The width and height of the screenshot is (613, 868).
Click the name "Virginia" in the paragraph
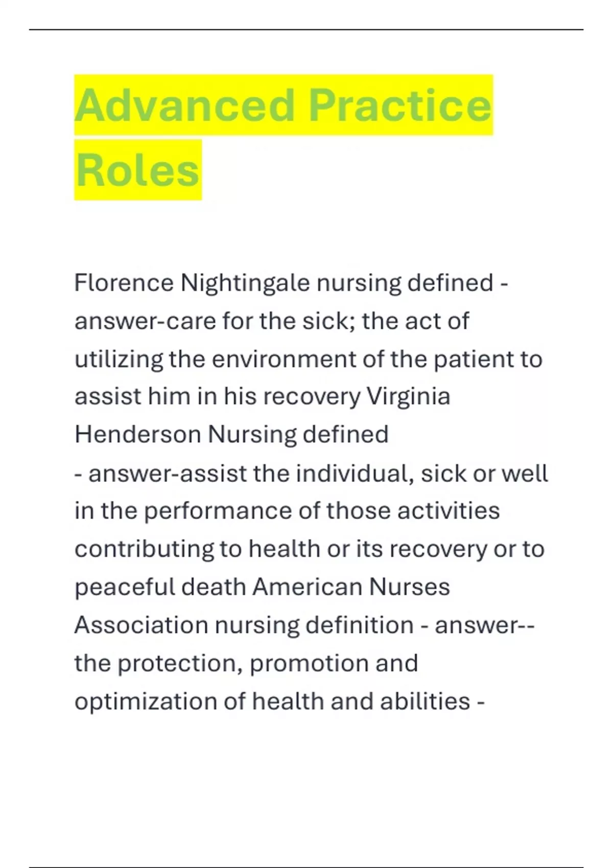click(408, 397)
